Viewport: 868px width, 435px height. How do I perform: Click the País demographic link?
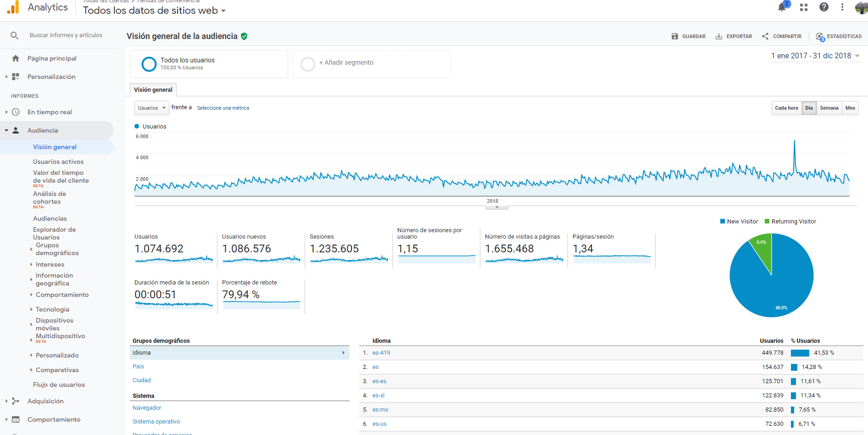[x=138, y=367]
